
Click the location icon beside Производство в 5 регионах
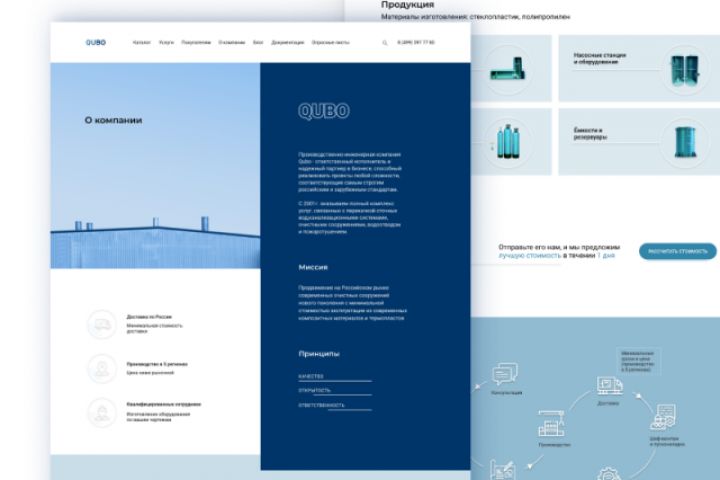click(x=101, y=368)
